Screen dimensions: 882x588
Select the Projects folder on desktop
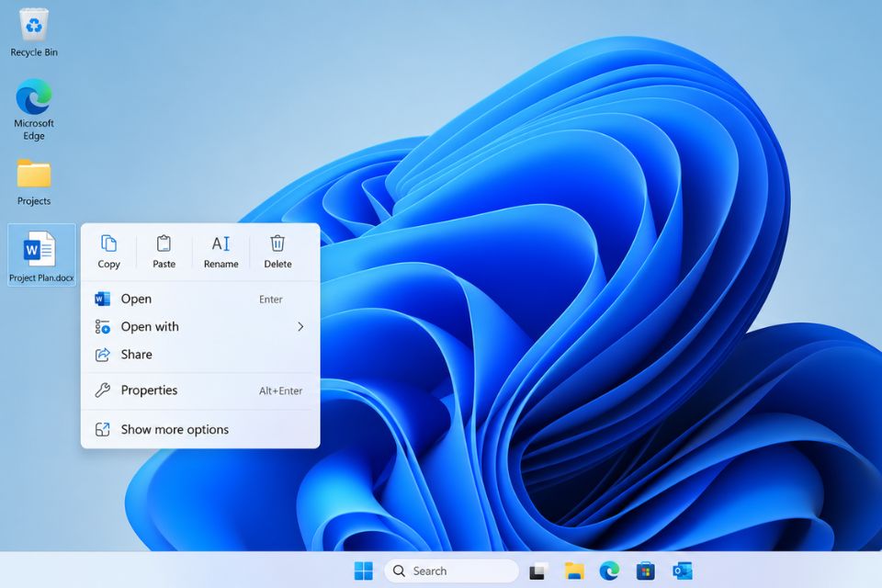[x=34, y=182]
